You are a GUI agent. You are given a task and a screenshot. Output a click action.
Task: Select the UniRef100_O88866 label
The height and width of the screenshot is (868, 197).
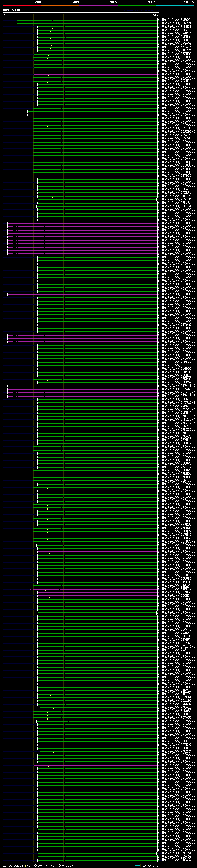177,538
